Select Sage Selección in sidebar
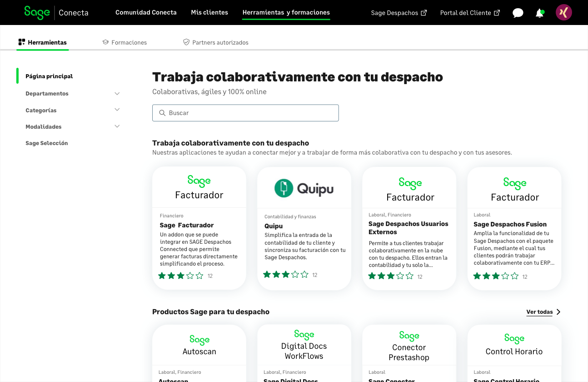Viewport: 588px width, 382px height. click(47, 143)
